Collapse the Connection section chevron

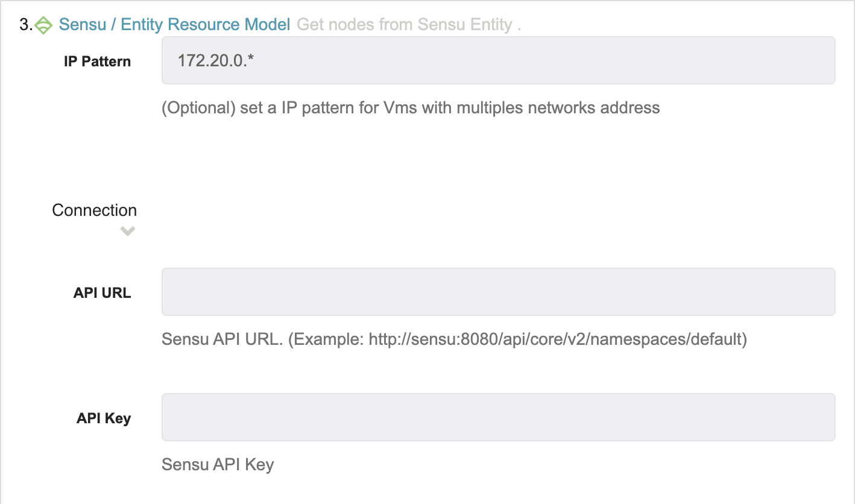127,231
